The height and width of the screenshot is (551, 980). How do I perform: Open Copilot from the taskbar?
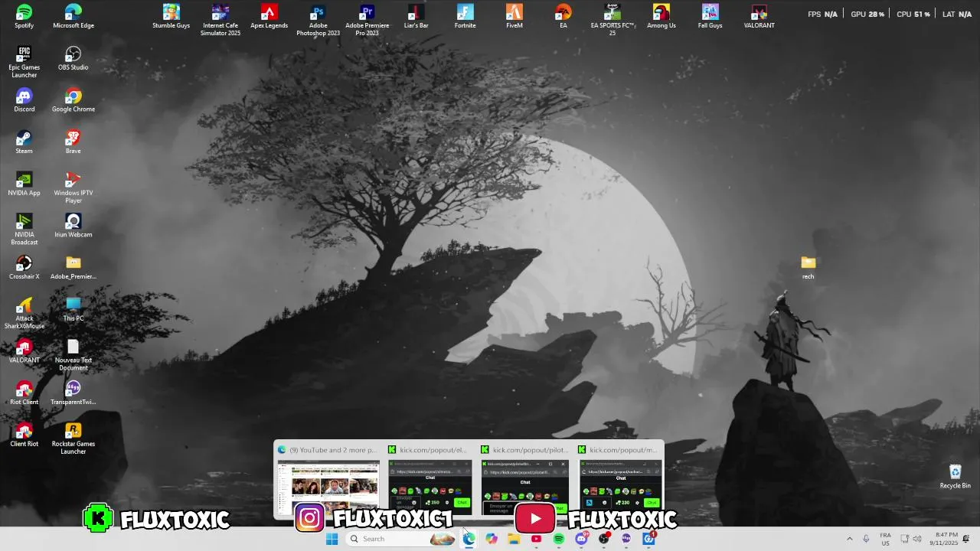tap(492, 539)
